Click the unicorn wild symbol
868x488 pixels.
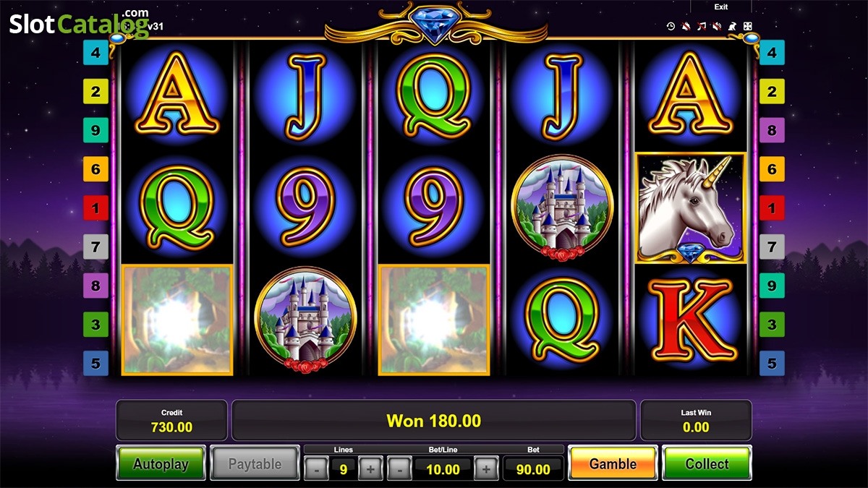point(690,208)
